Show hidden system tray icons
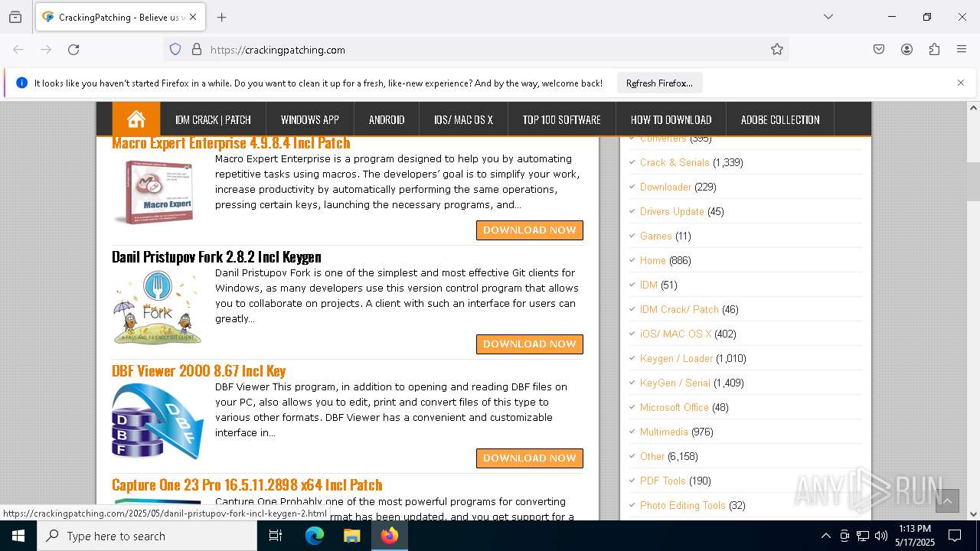This screenshot has width=980, height=551. click(x=825, y=536)
